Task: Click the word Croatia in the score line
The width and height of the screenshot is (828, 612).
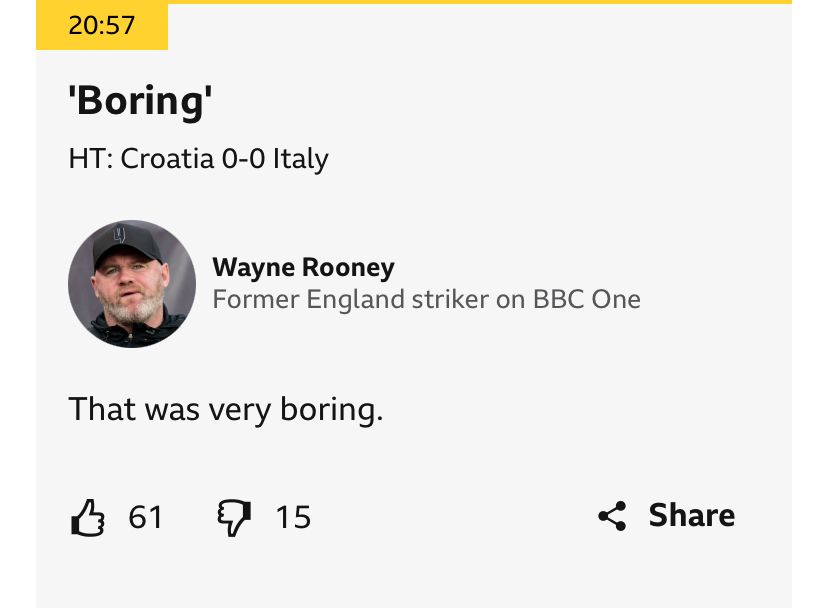Action: coord(167,158)
